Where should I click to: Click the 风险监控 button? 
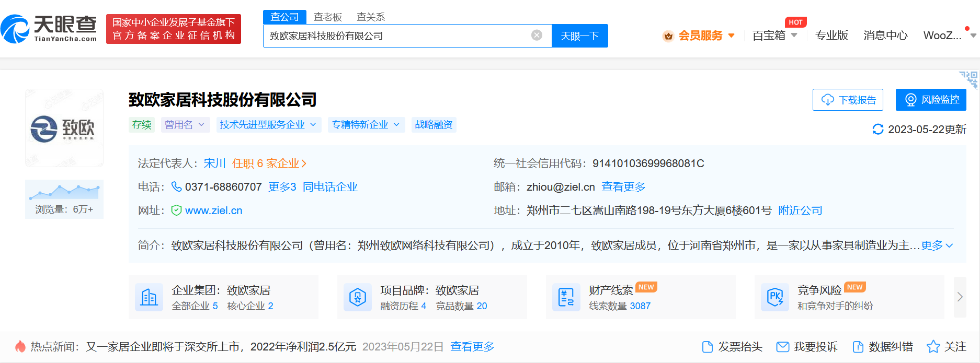(931, 100)
